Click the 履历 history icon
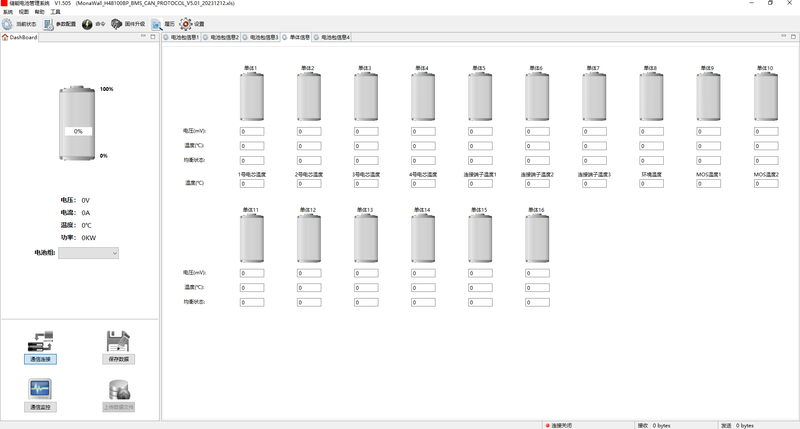 pos(157,24)
